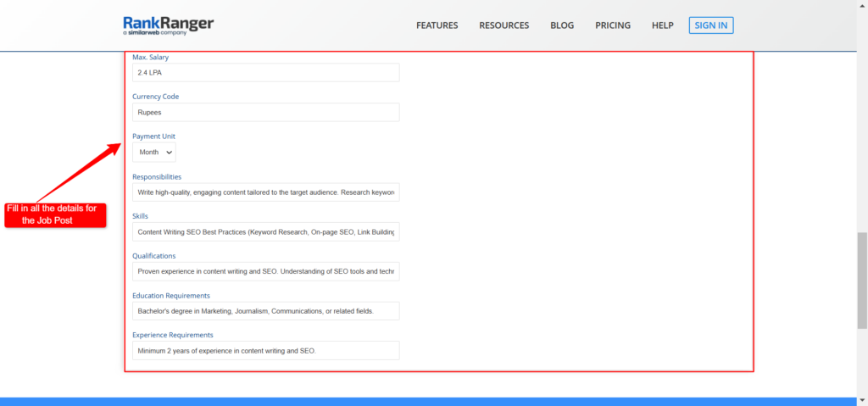Click into the Currency Code field
Screen dimensions: 868x406
pyautogui.click(x=265, y=112)
